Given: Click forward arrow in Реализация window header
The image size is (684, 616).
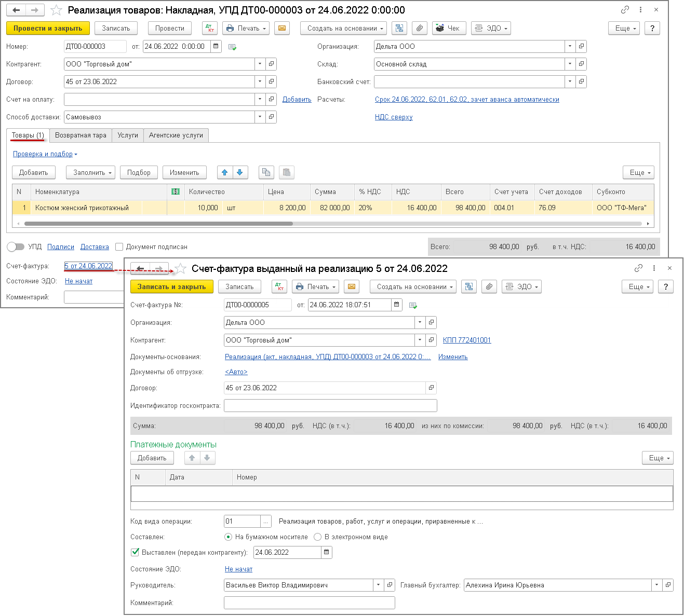Looking at the screenshot, I should coord(35,10).
